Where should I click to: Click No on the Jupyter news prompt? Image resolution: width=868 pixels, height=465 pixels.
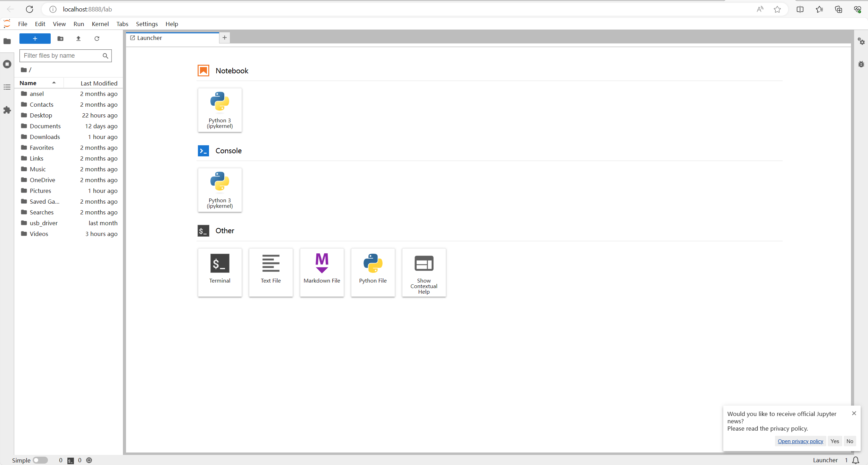tap(850, 441)
